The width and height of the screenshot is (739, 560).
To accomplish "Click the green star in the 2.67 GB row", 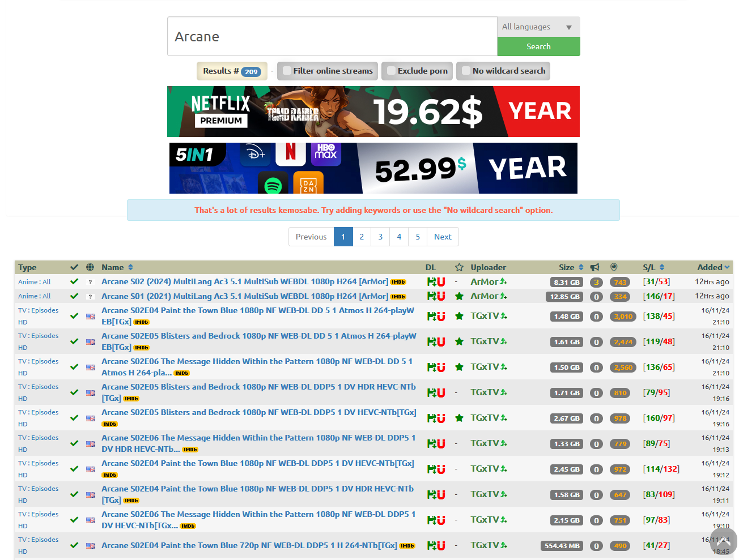I will coord(459,418).
